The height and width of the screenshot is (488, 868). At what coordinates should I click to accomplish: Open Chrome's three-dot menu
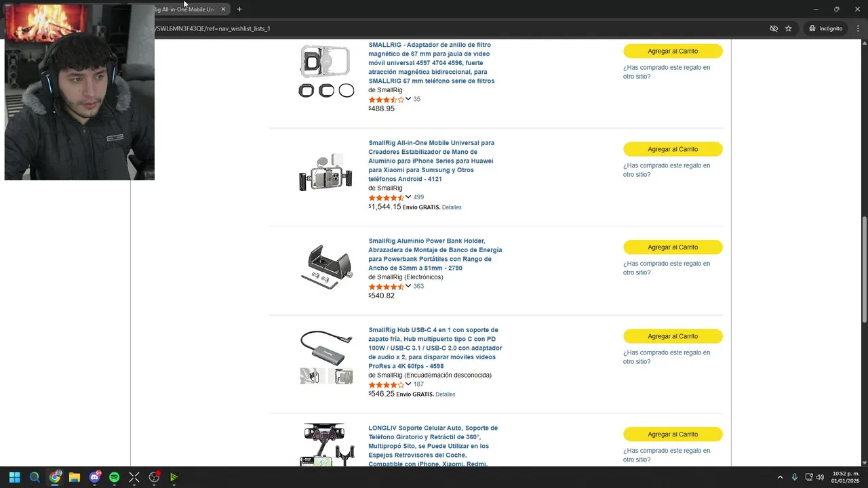pos(858,28)
